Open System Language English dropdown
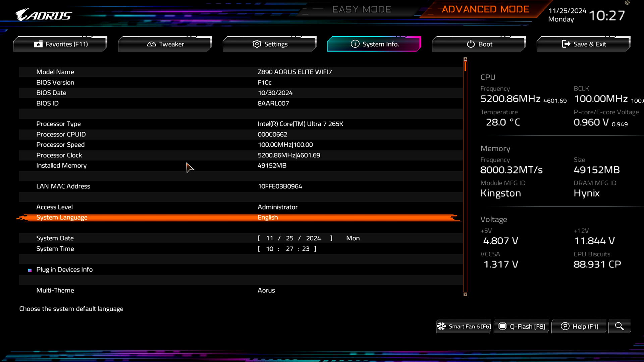The width and height of the screenshot is (644, 362). (268, 217)
